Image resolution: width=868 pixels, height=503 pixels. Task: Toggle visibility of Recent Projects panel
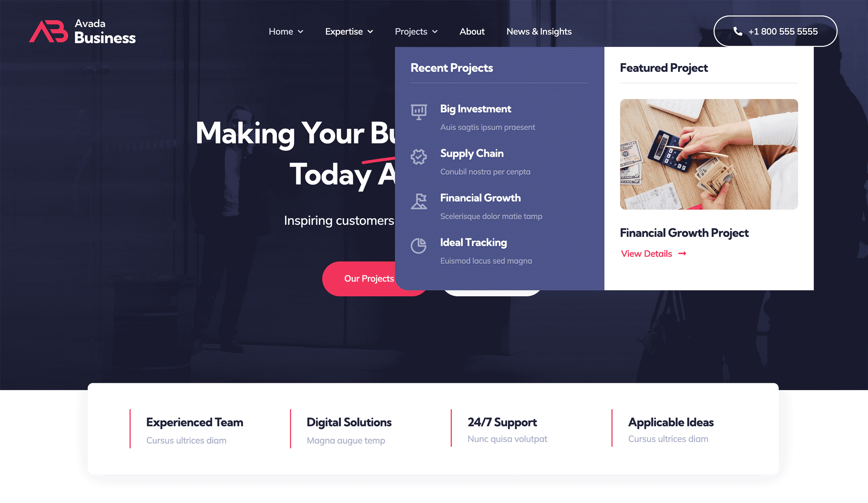[x=416, y=31]
